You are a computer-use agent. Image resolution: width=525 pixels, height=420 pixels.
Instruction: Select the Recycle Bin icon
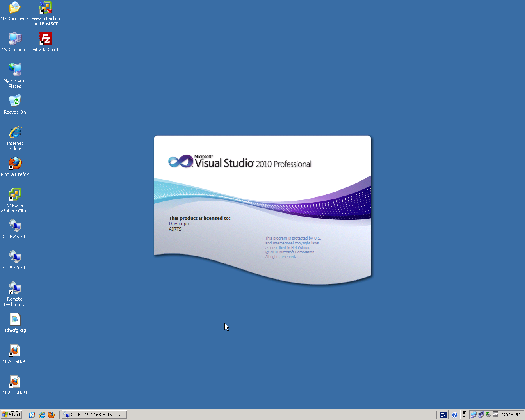click(x=15, y=104)
